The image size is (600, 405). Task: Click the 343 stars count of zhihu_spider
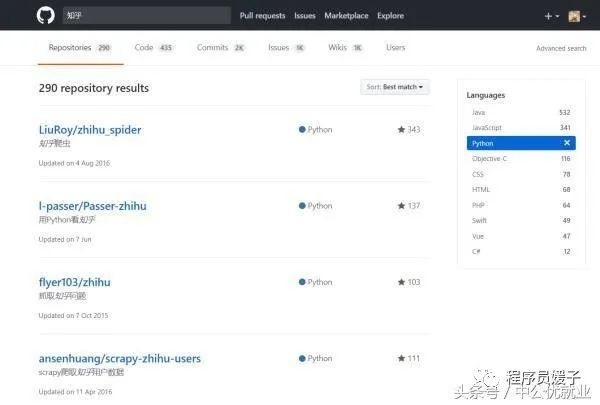(x=409, y=129)
